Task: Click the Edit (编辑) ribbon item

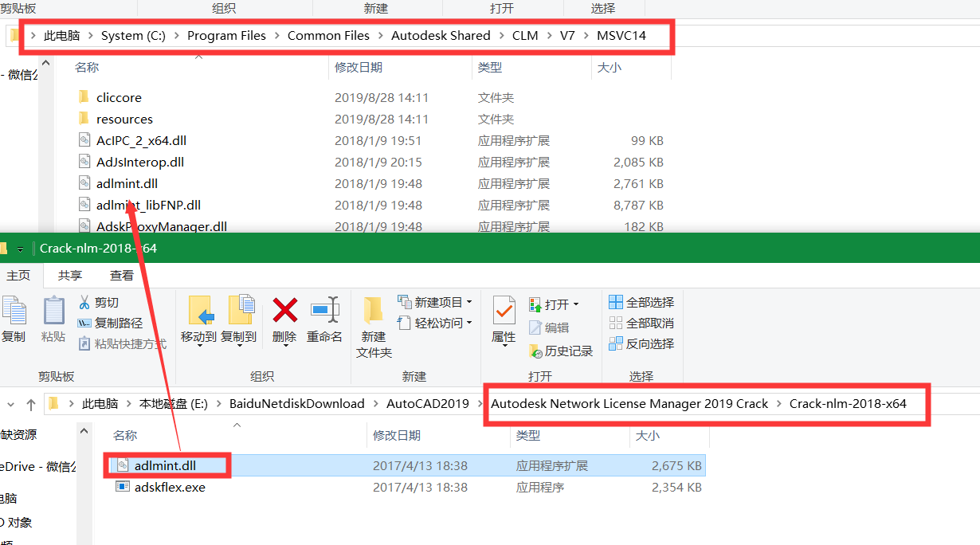Action: click(550, 327)
